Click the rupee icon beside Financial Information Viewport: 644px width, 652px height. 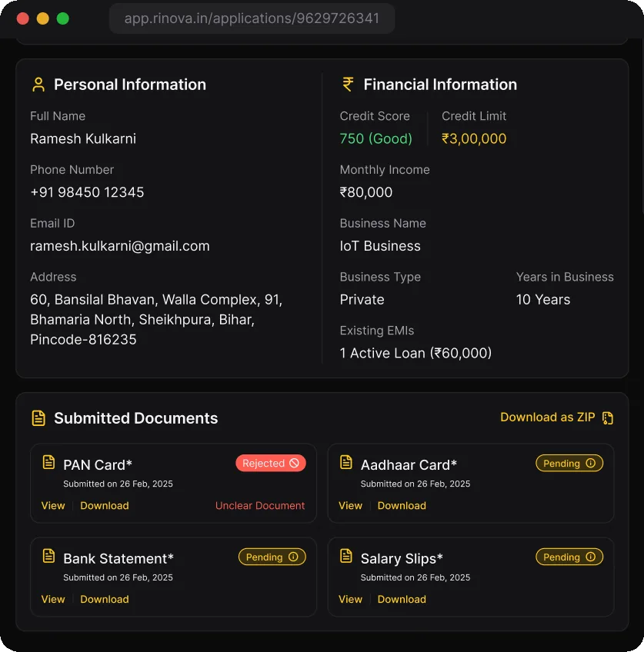tap(348, 85)
